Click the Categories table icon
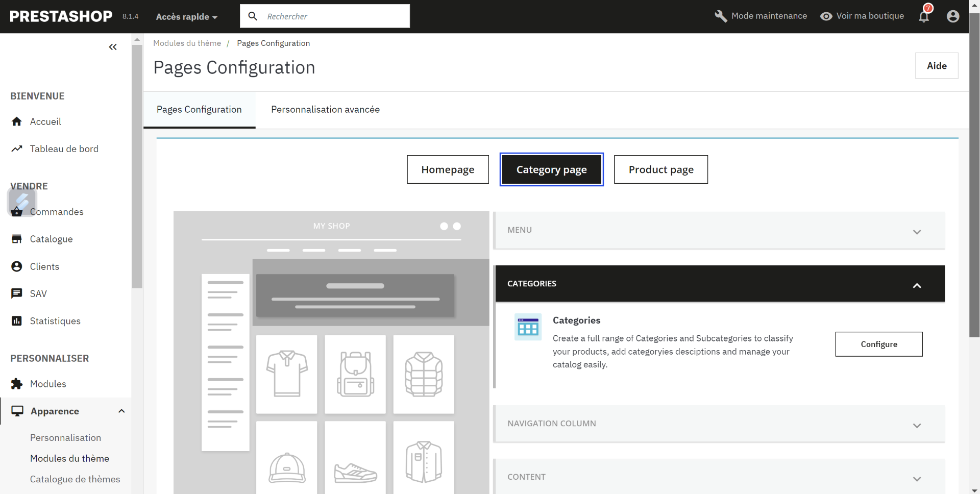 click(x=528, y=327)
